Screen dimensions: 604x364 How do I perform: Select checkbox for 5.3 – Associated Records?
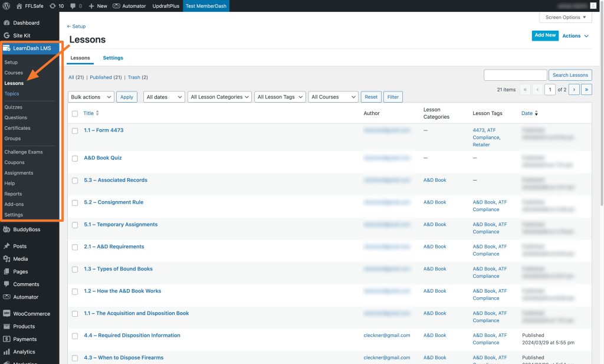coord(75,181)
